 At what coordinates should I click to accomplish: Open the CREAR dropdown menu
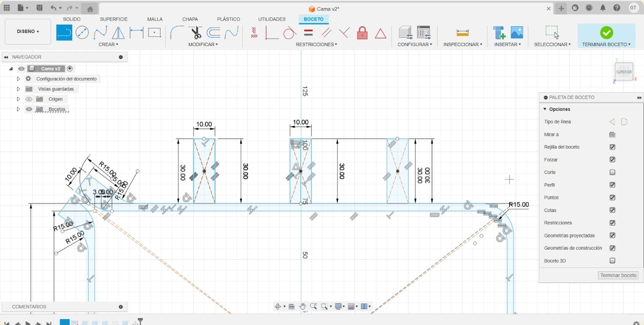pyautogui.click(x=108, y=44)
